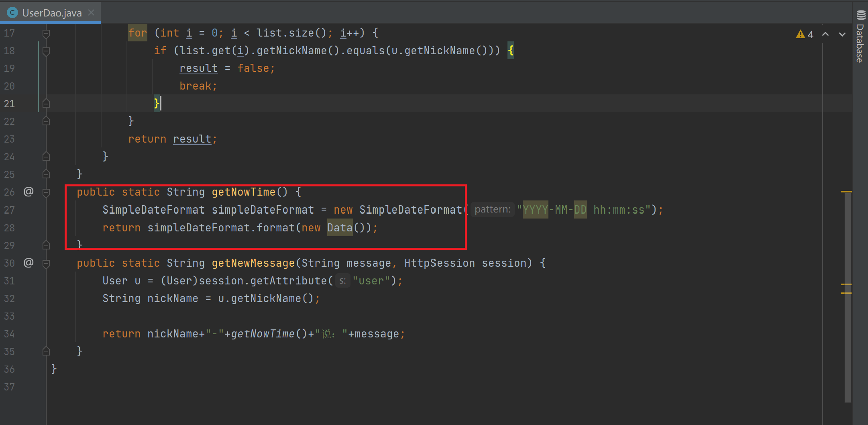Navigate to previous warning with up chevron

pos(825,34)
